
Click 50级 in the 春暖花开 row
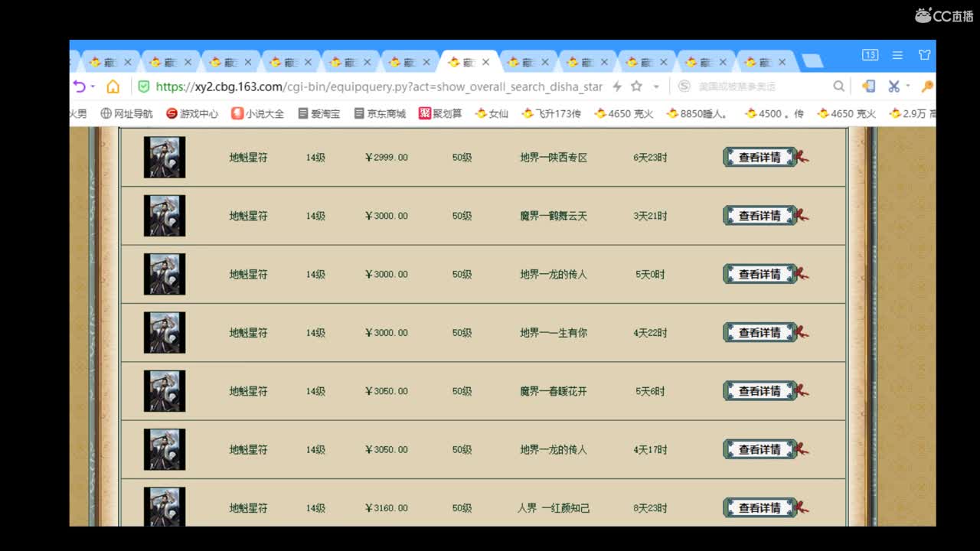tap(462, 391)
